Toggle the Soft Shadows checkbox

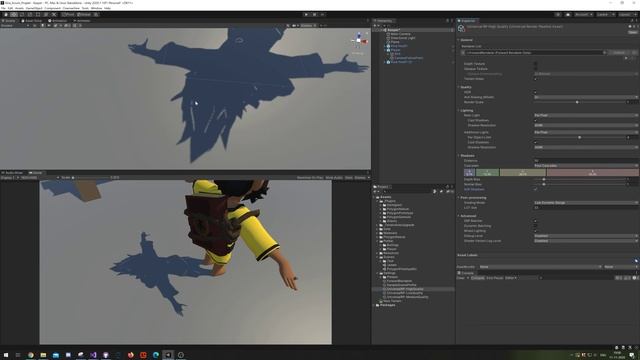click(536, 189)
